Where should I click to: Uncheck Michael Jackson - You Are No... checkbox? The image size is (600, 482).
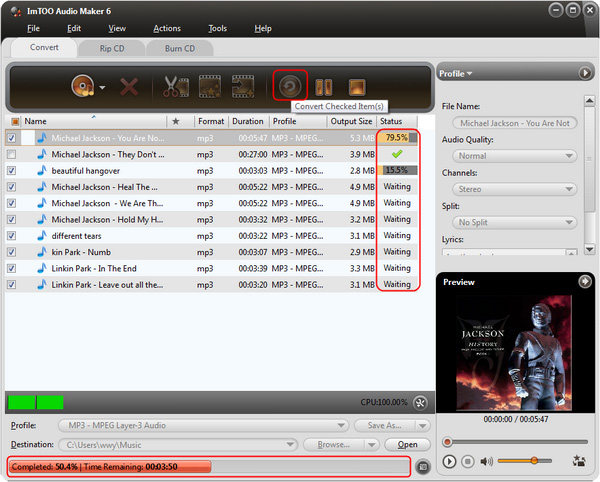tap(11, 138)
